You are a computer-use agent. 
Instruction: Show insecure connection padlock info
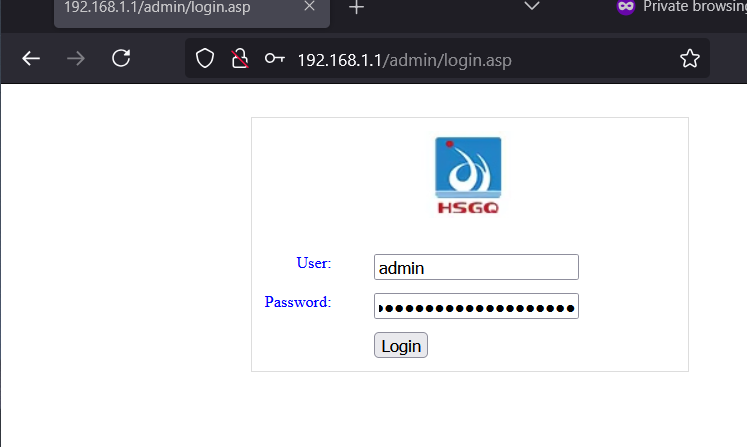(240, 59)
